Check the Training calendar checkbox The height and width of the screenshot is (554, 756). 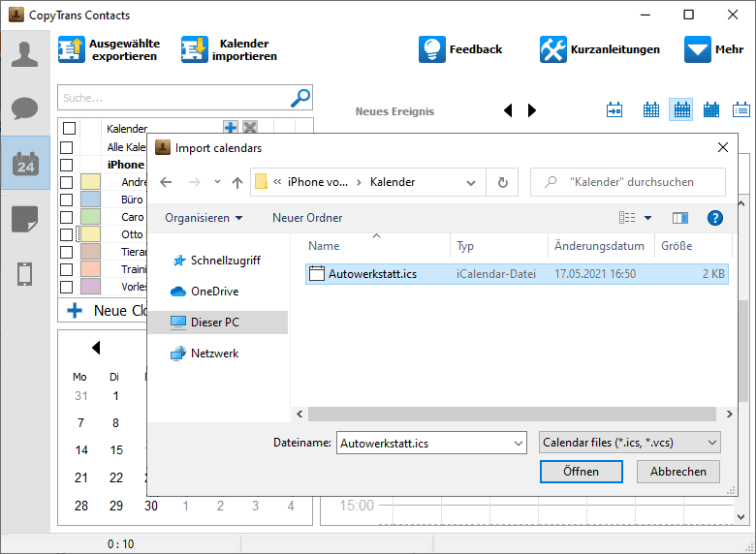pos(67,269)
